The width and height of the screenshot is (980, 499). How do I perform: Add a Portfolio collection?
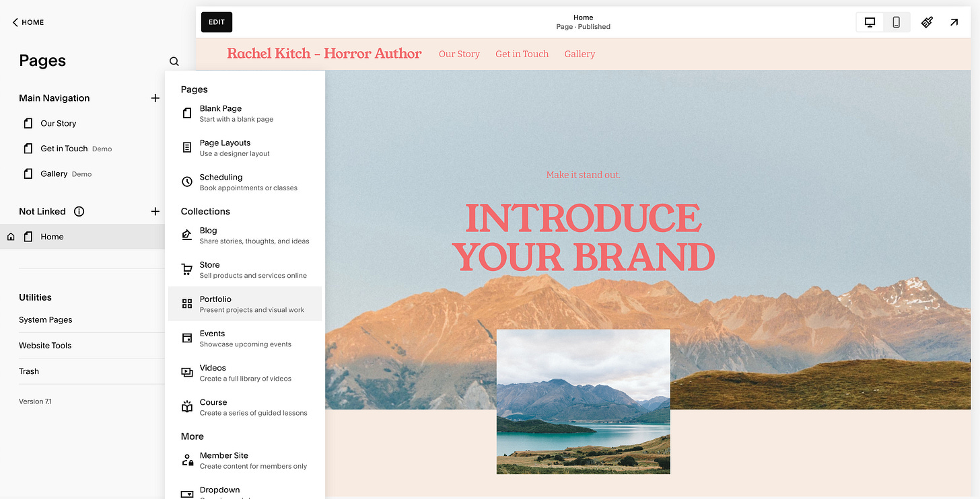click(245, 304)
